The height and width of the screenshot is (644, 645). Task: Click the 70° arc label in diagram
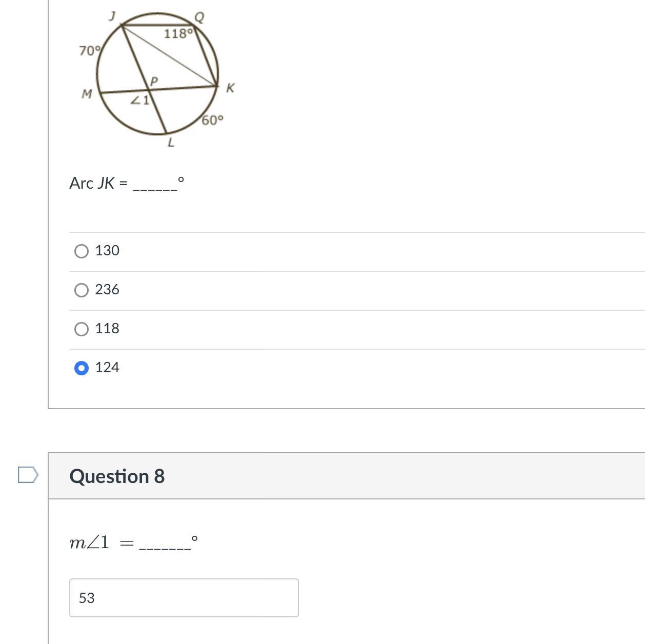coord(90,51)
